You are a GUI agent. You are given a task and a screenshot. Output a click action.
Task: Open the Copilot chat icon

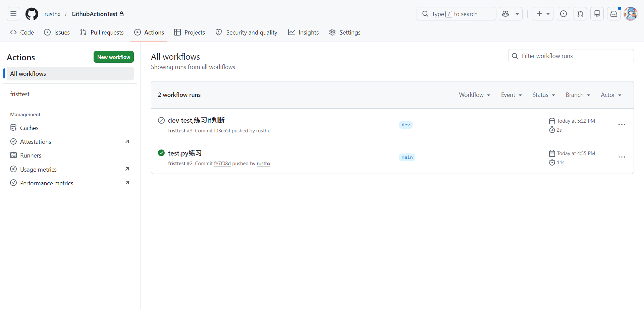pyautogui.click(x=505, y=14)
